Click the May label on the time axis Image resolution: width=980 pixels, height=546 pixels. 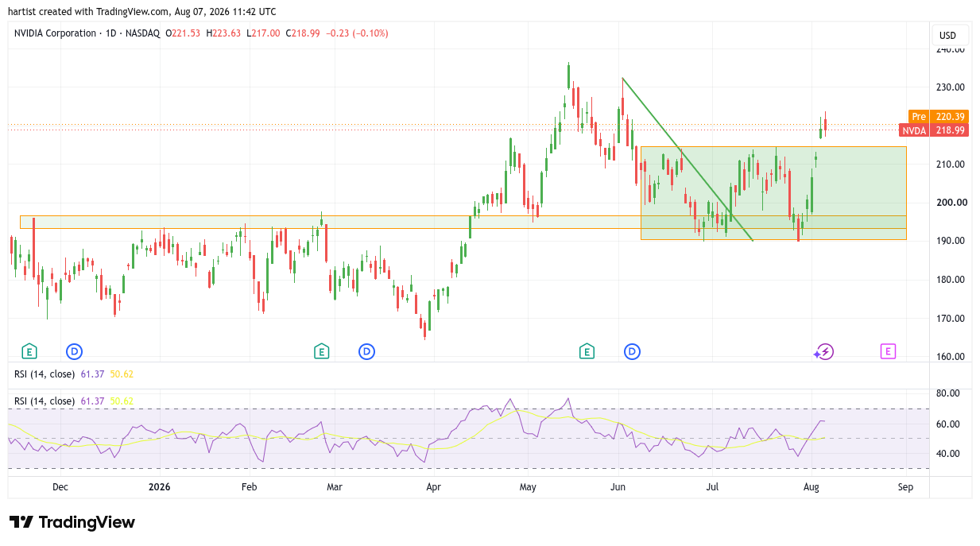pos(529,486)
